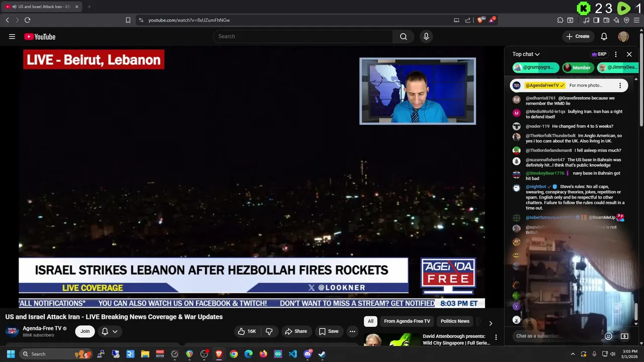Open Agenda-Free TV channel avatar
644x362 pixels.
(12, 331)
